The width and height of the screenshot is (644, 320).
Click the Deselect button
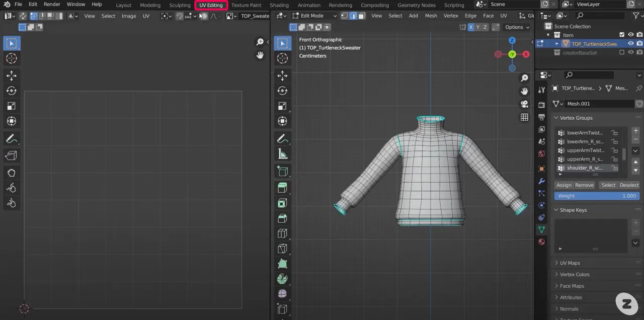tap(630, 185)
